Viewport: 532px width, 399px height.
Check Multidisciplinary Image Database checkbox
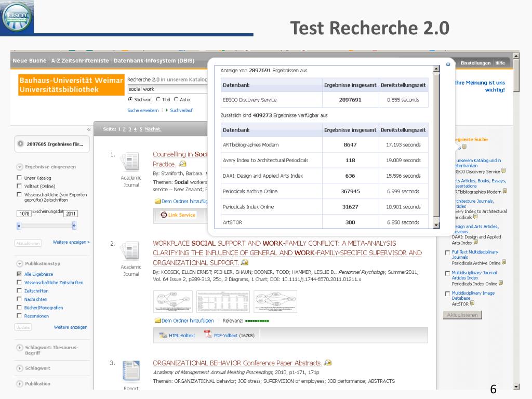click(447, 294)
